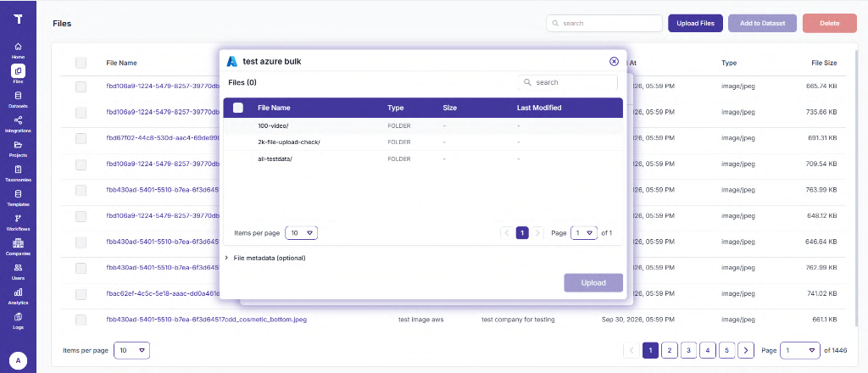Open the 100-video/ folder
The height and width of the screenshot is (373, 868).
coord(274,125)
